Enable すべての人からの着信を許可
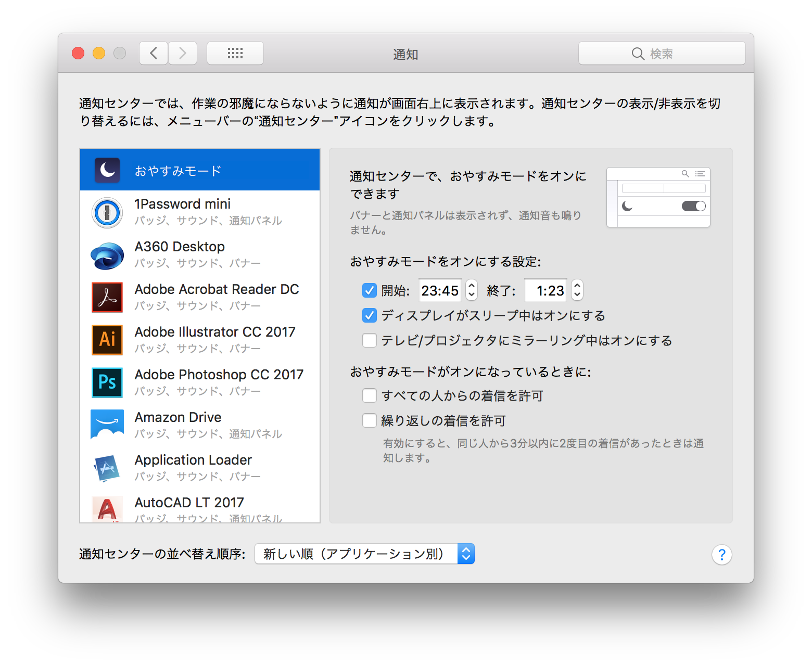The height and width of the screenshot is (666, 812). (370, 395)
